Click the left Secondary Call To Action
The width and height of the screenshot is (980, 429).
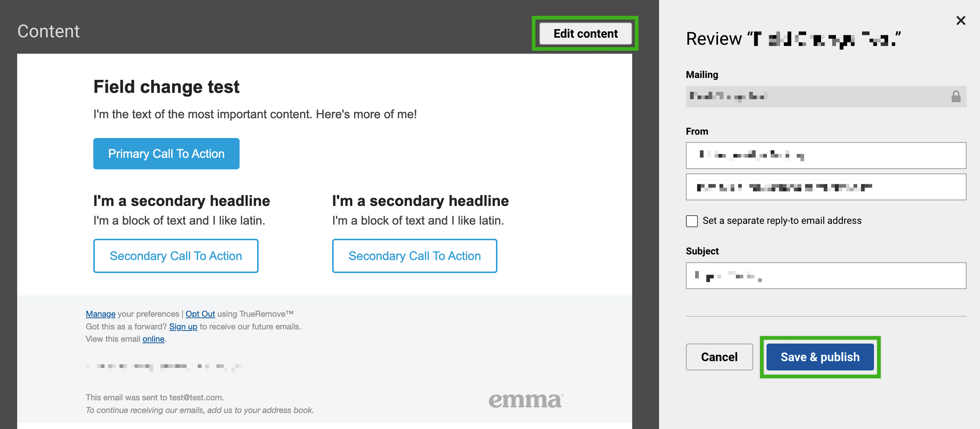coord(176,256)
